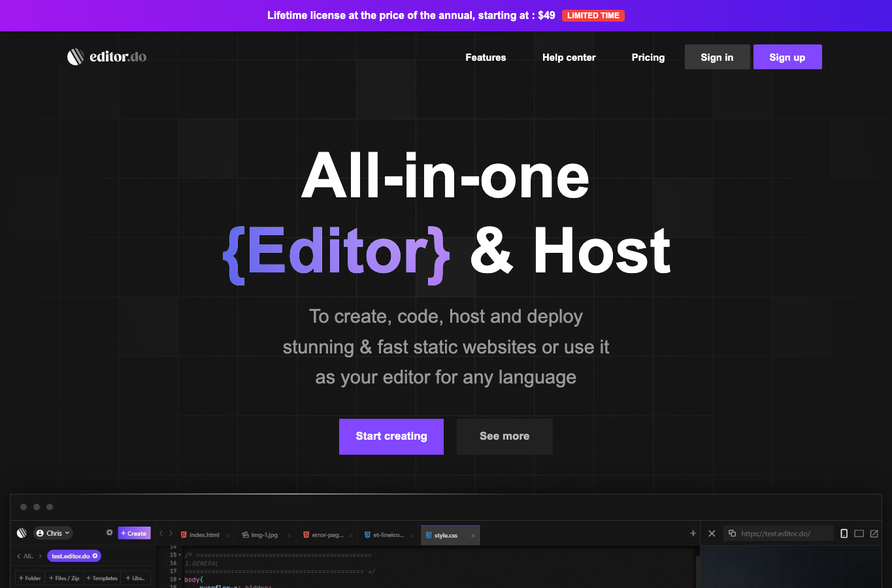Image resolution: width=892 pixels, height=588 pixels.
Task: Click the lifetime license promo banner text
Action: [411, 16]
